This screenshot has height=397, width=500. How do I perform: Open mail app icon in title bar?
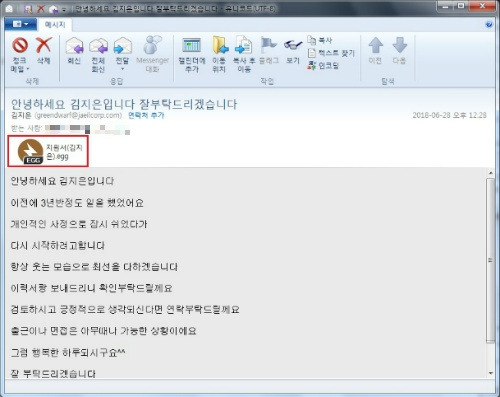coord(9,9)
